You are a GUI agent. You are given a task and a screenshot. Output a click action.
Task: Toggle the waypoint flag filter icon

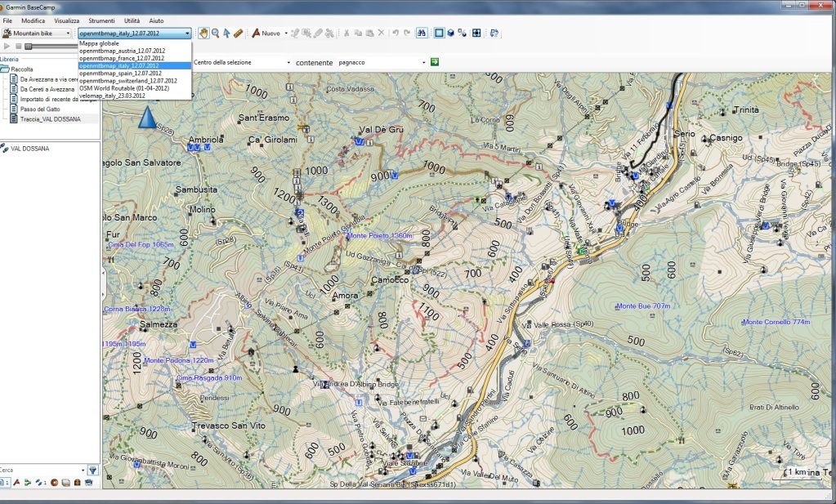(16, 483)
